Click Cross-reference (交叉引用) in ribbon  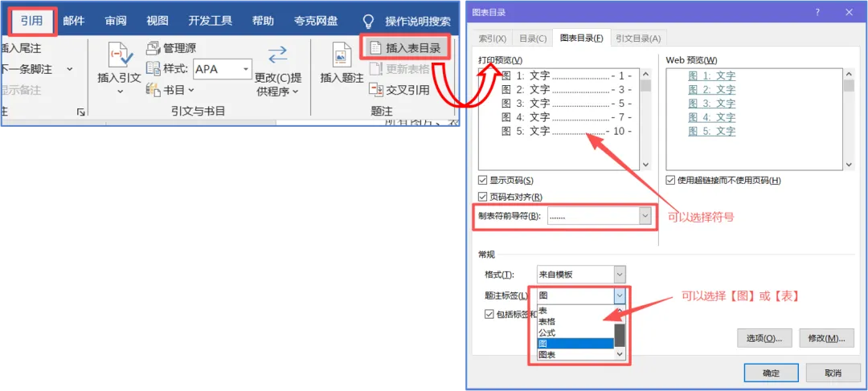(x=400, y=89)
